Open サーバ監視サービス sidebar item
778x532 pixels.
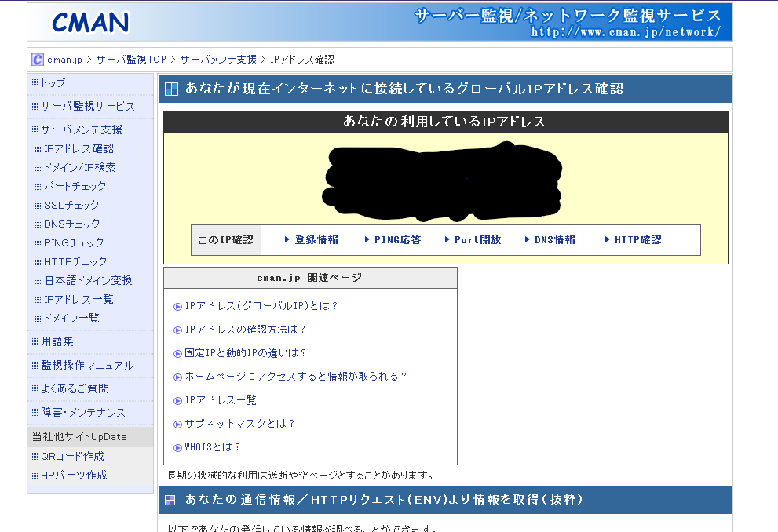87,106
